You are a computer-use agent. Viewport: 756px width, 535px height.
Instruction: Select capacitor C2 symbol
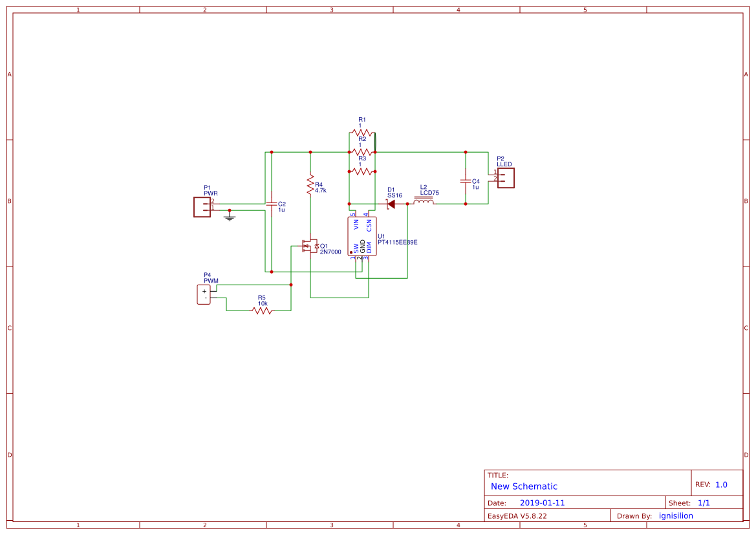272,204
